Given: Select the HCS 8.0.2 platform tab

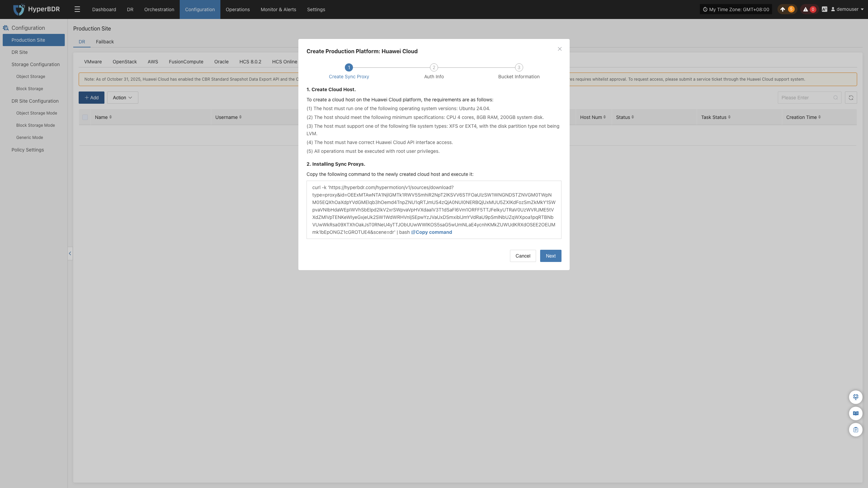Looking at the screenshot, I should pos(250,62).
